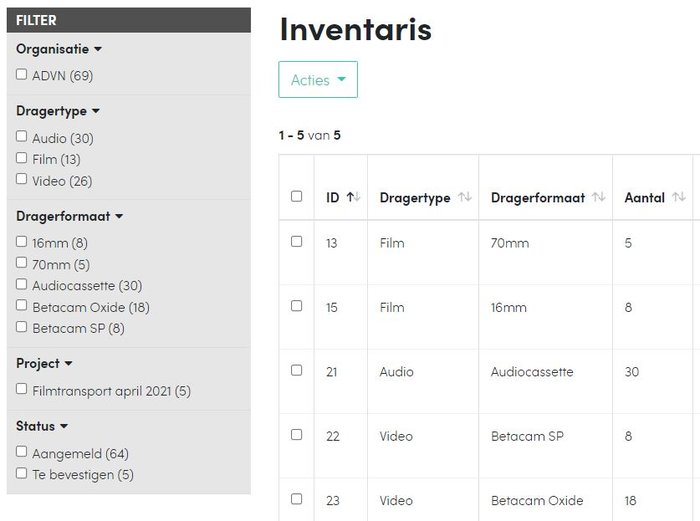Collapse the Organisatie filter section
Image resolution: width=700 pixels, height=521 pixels.
click(59, 49)
